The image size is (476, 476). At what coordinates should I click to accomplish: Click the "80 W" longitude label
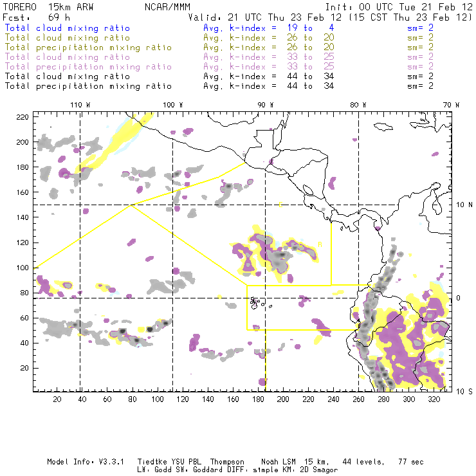tap(358, 105)
